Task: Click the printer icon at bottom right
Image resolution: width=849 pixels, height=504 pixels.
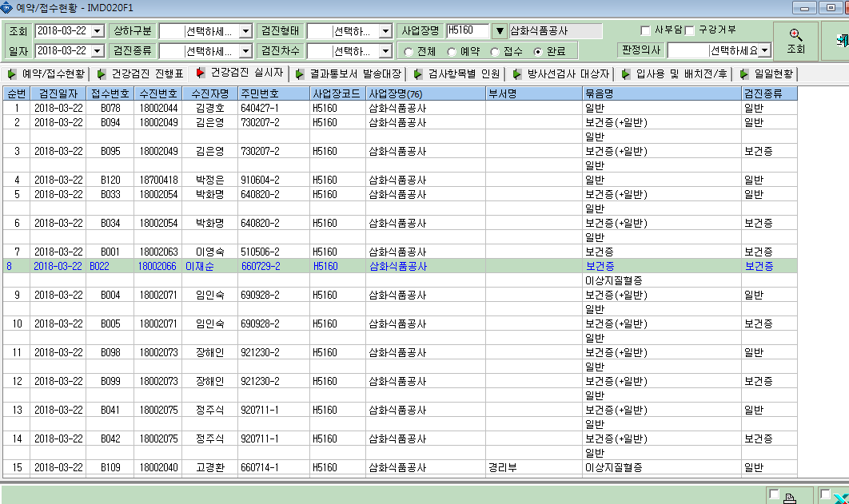Action: pos(789,498)
